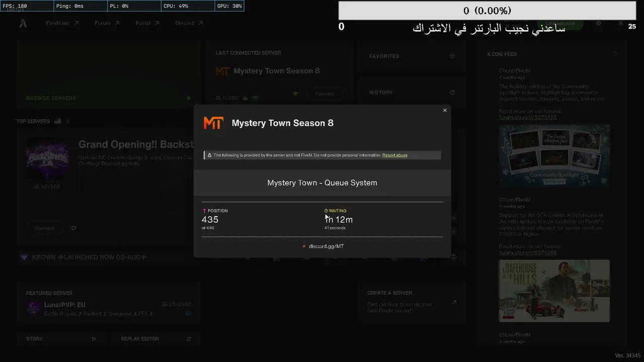Click the warning icon in the server notice
This screenshot has height=362, width=644.
click(x=209, y=155)
